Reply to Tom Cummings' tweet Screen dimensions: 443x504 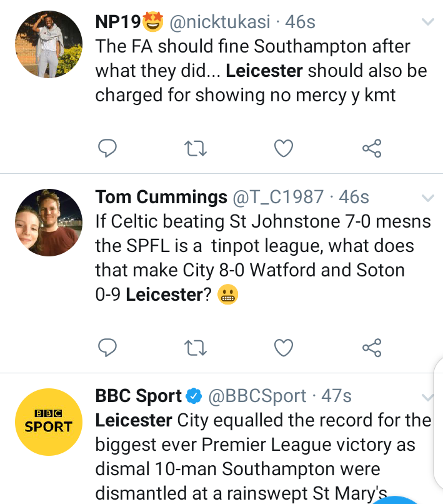pos(109,346)
